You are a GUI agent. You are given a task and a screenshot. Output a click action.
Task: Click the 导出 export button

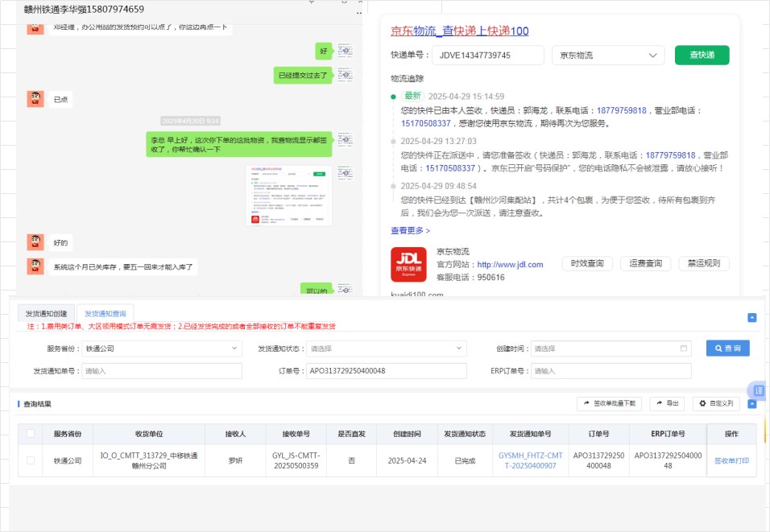pyautogui.click(x=667, y=403)
